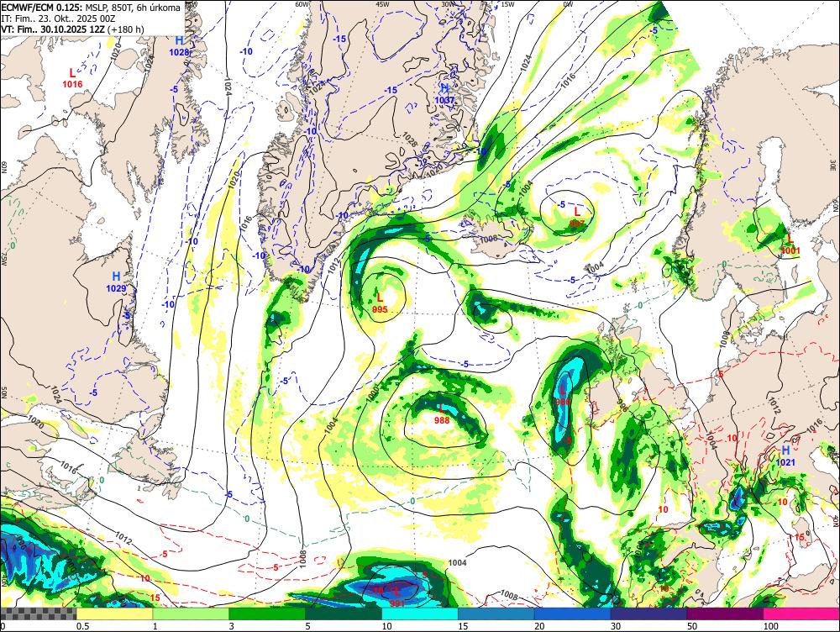Click the '45W' longitude label
Screen dimensions: 840x632
pos(382,3)
